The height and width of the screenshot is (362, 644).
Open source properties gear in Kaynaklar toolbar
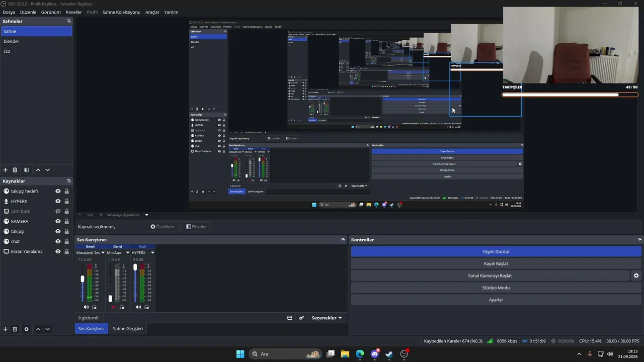click(27, 329)
